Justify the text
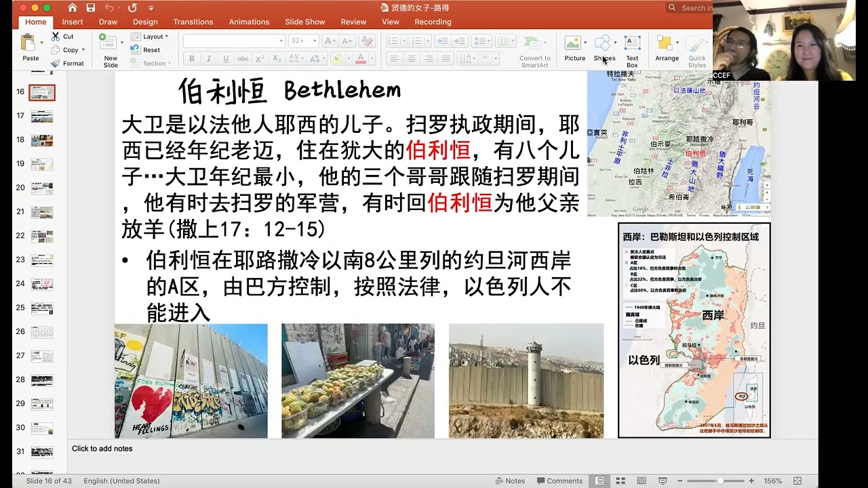The height and width of the screenshot is (488, 868). tap(445, 59)
